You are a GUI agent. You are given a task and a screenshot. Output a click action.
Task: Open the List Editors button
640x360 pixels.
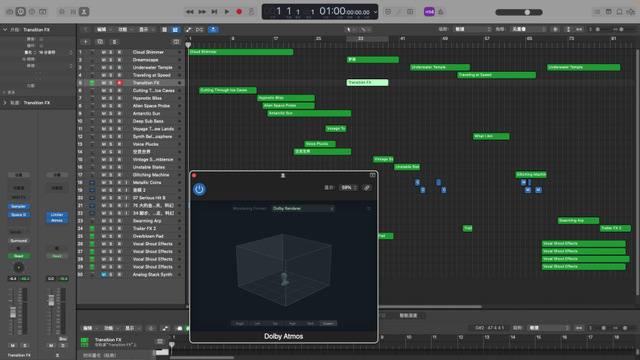tap(597, 12)
